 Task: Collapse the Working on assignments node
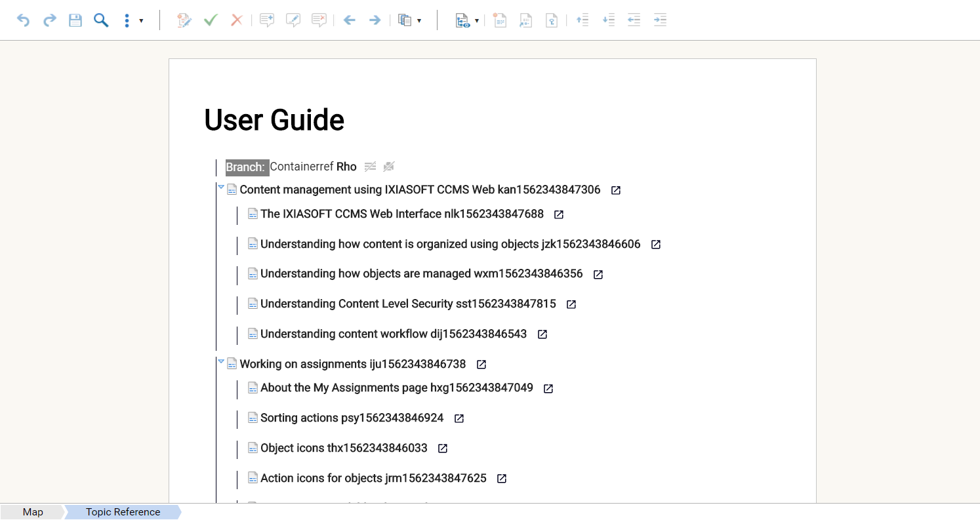[x=221, y=362]
